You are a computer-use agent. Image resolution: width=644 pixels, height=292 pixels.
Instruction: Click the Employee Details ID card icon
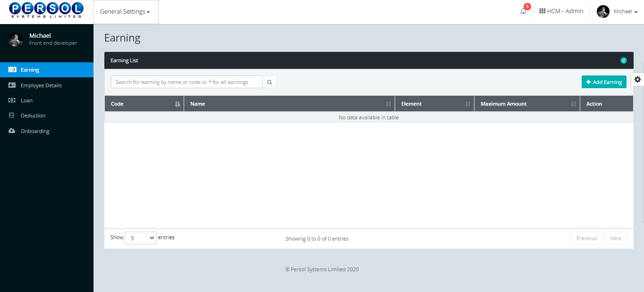point(12,85)
